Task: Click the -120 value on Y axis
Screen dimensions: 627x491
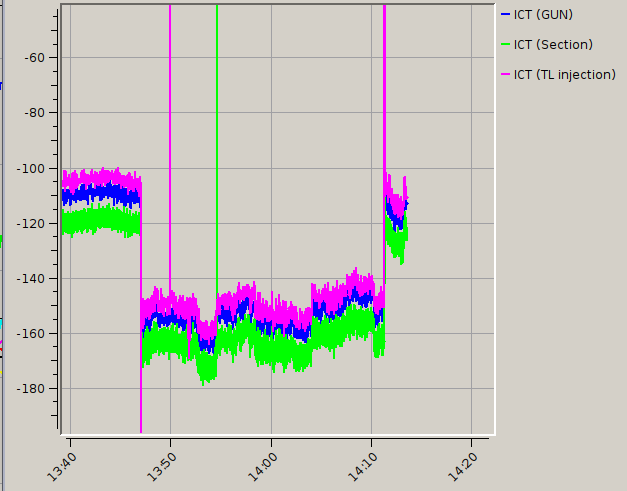Action: [31, 223]
